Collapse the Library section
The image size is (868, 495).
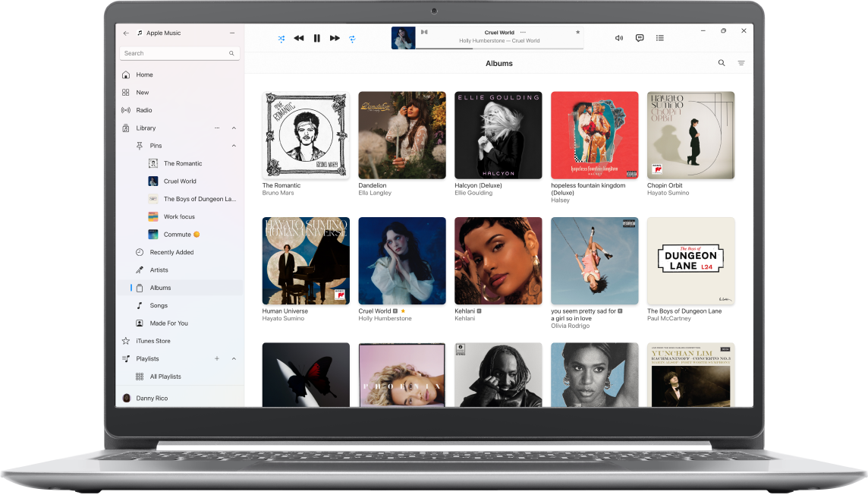(234, 128)
